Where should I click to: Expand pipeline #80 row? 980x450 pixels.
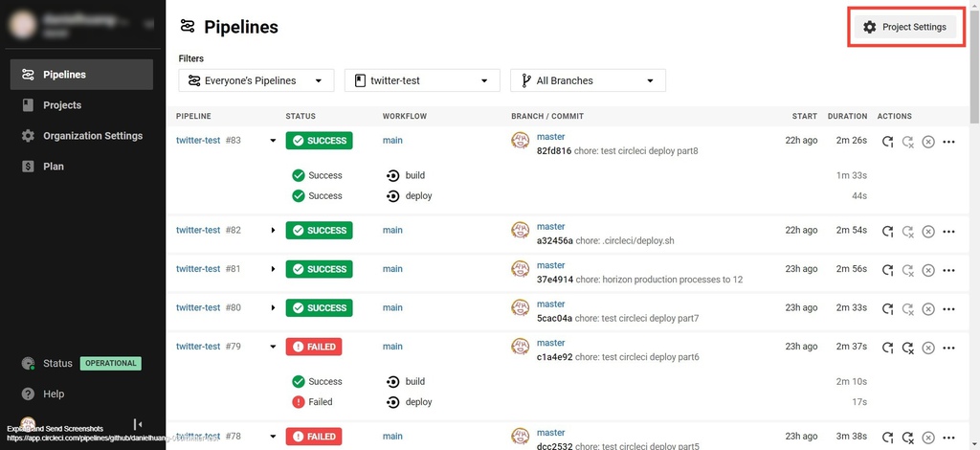[x=273, y=308]
